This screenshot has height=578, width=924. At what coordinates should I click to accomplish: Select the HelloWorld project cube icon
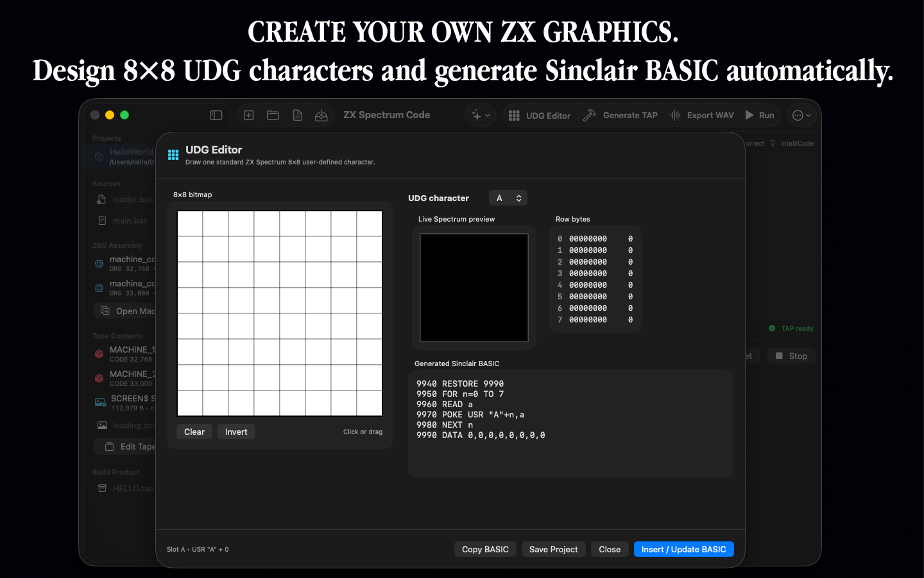point(99,156)
